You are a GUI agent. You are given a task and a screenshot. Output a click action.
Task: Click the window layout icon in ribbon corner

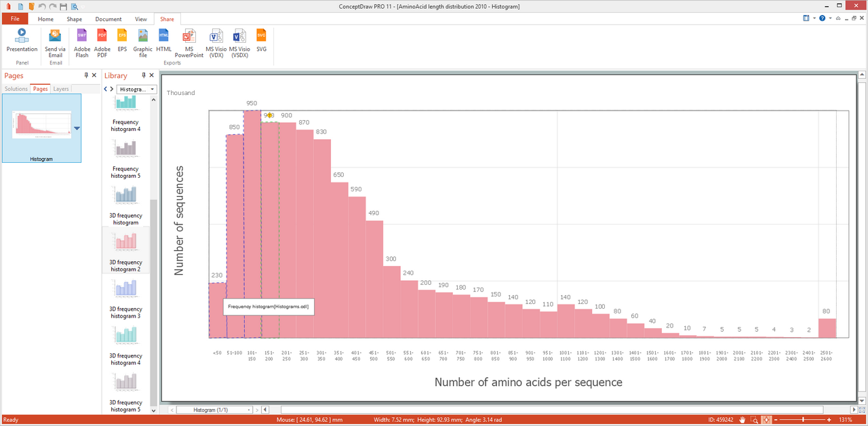[x=805, y=19]
